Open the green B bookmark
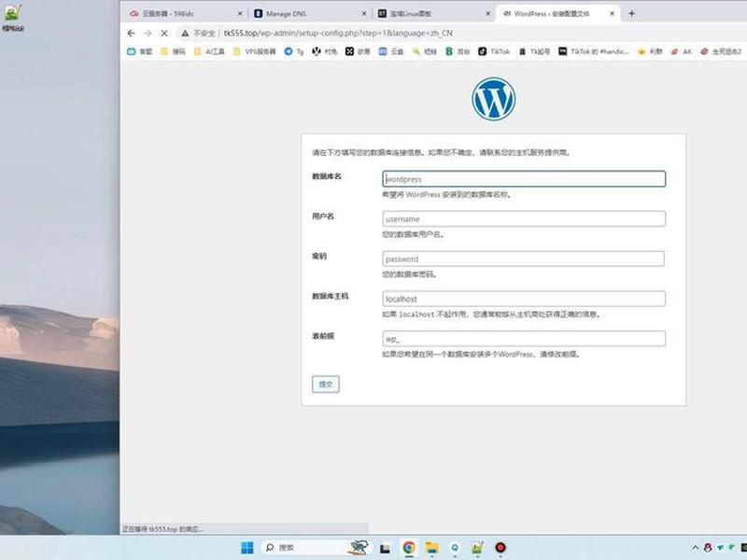 click(x=458, y=51)
